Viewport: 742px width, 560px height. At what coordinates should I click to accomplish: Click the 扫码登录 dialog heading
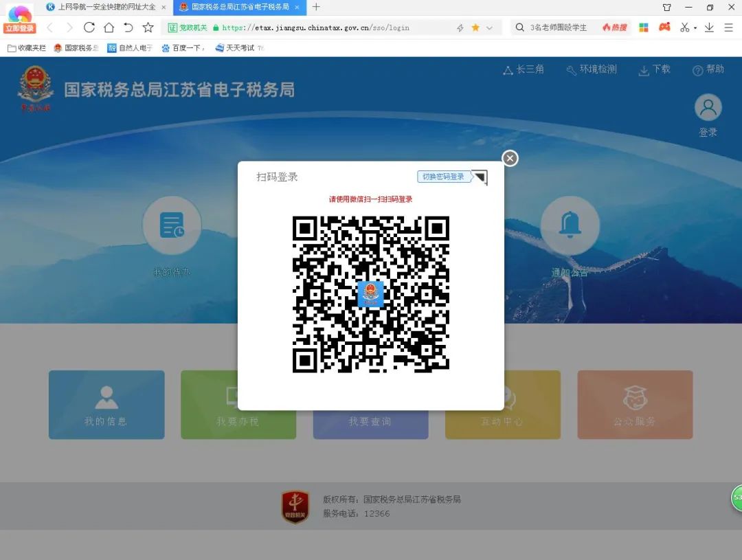pos(277,177)
